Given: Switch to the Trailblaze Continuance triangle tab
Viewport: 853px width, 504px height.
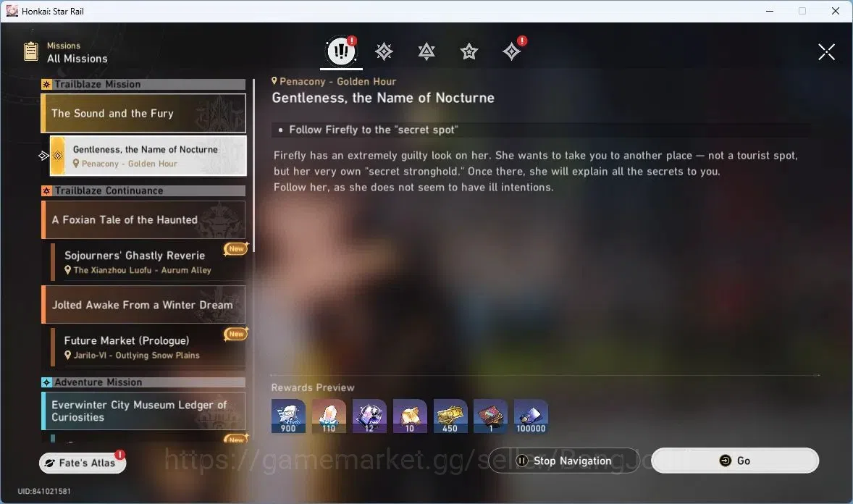Looking at the screenshot, I should 426,51.
